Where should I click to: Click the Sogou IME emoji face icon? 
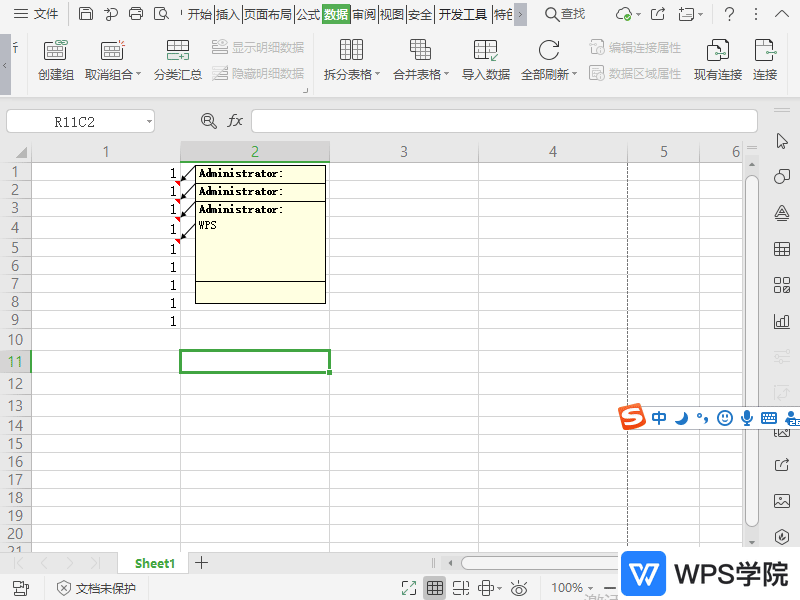tap(724, 418)
